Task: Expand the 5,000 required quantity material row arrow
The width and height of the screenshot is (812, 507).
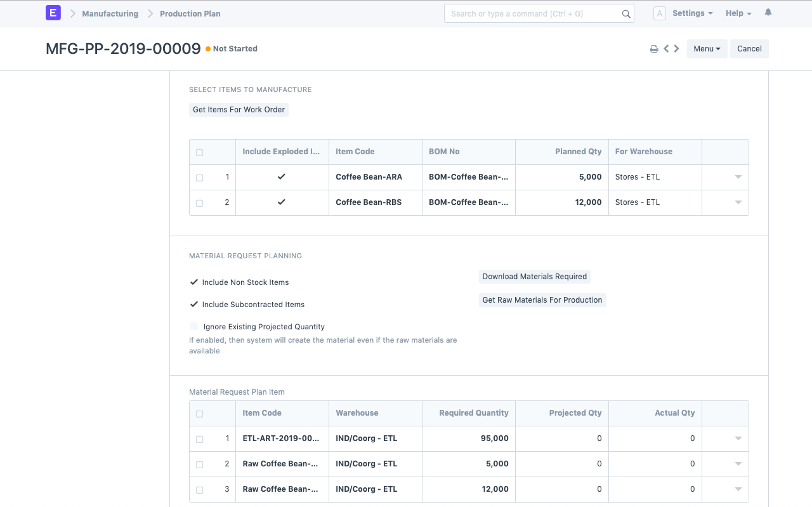Action: (738, 464)
